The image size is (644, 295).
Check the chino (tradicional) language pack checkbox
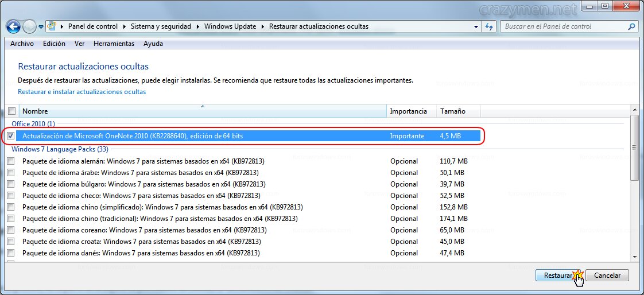(11, 219)
